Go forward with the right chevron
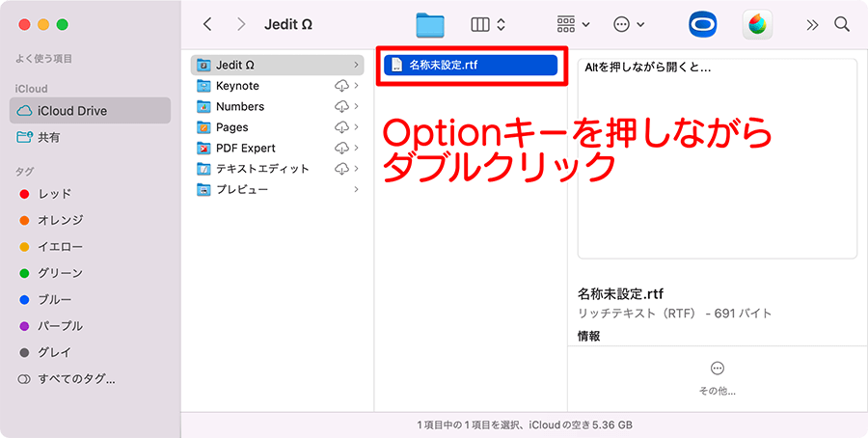Screen dimensions: 868x438 (241, 24)
